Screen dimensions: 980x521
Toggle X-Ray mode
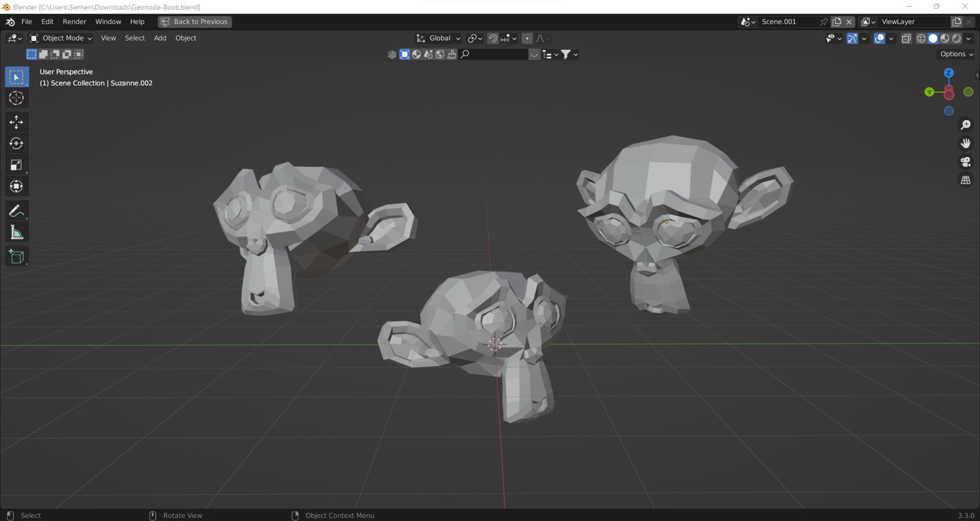pyautogui.click(x=906, y=38)
